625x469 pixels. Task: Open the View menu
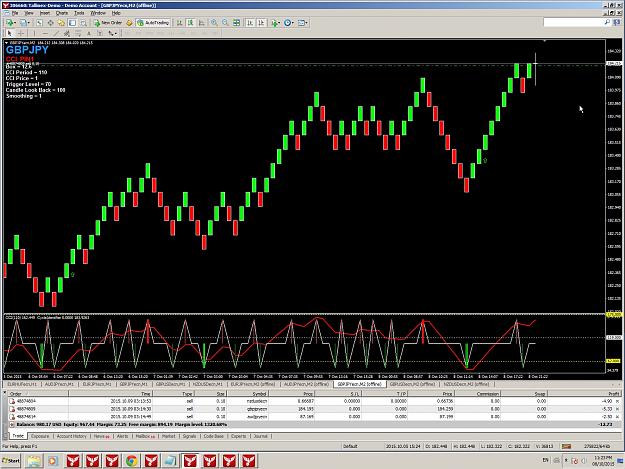pos(29,13)
